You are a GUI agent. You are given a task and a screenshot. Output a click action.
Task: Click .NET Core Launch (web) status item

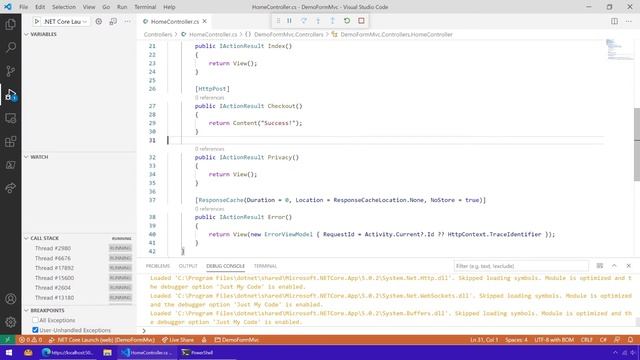click(x=102, y=340)
